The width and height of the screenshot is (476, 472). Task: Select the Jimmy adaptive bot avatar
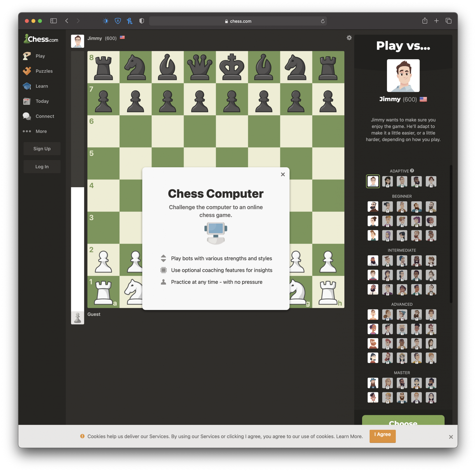point(373,182)
